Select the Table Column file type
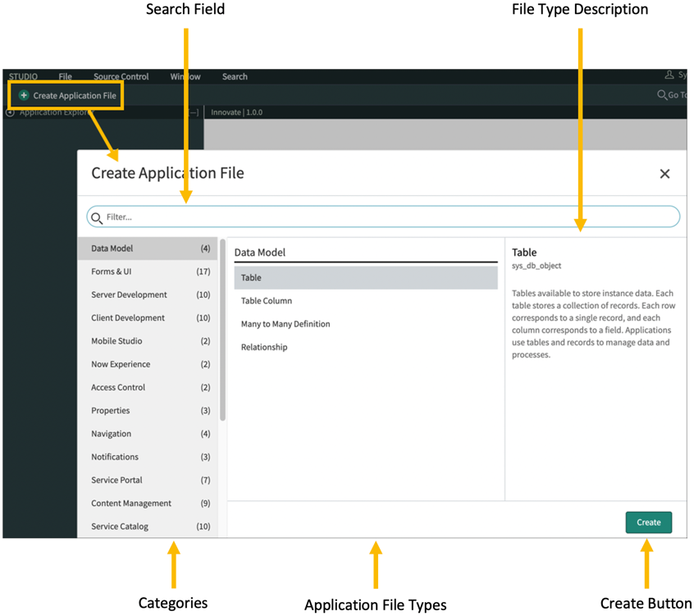Screen dimensions: 694x616 (267, 300)
